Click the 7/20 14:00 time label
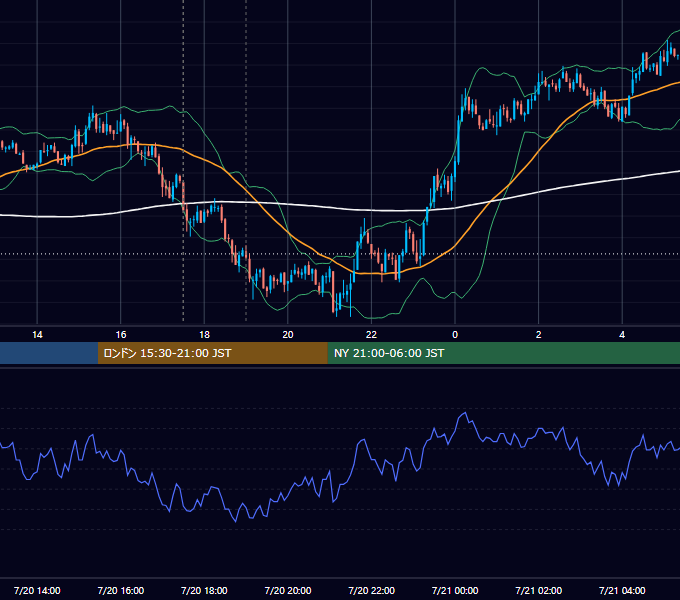Viewport: 680px width, 600px height. point(37,590)
